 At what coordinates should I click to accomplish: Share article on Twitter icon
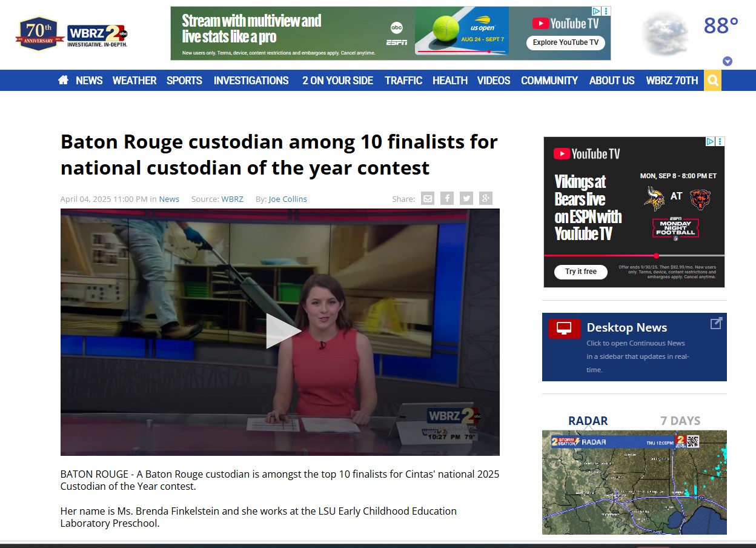click(466, 198)
